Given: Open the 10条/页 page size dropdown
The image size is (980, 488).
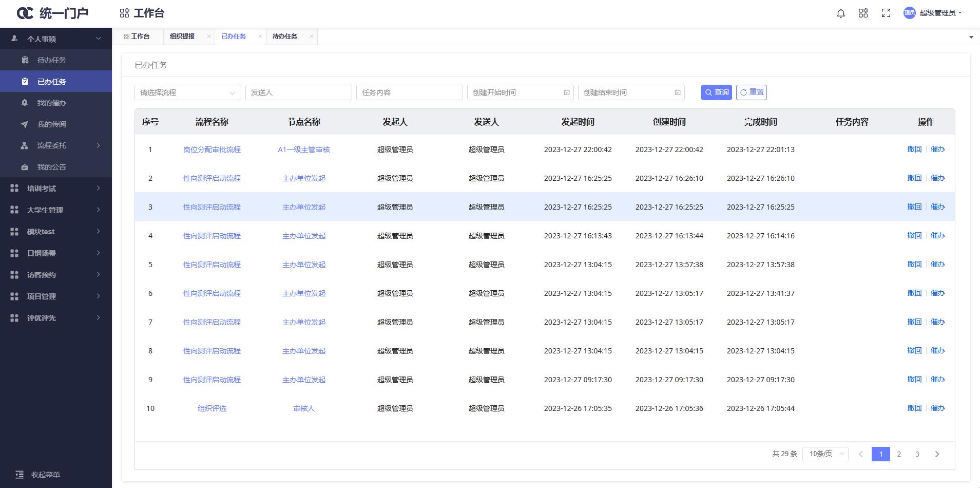Looking at the screenshot, I should (825, 454).
